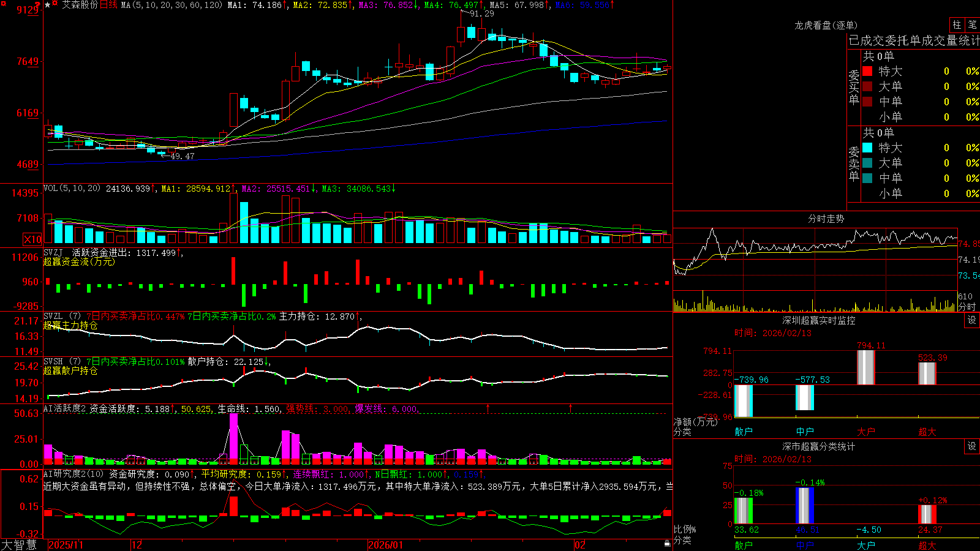980x551 pixels.
Task: Click the 艾森股份 stock name
Action: tap(80, 5)
